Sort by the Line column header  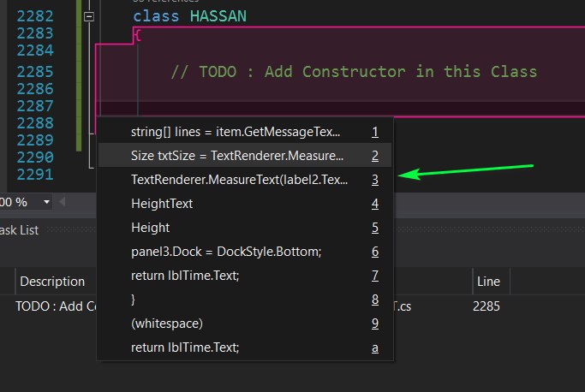(488, 282)
